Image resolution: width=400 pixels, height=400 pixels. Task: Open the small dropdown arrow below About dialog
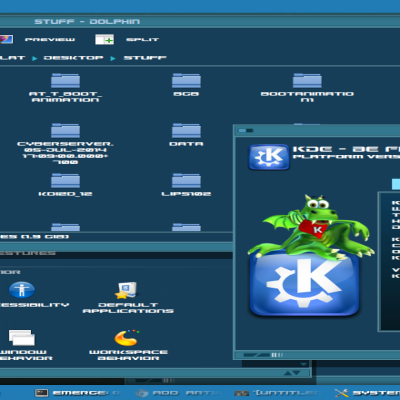point(303,364)
